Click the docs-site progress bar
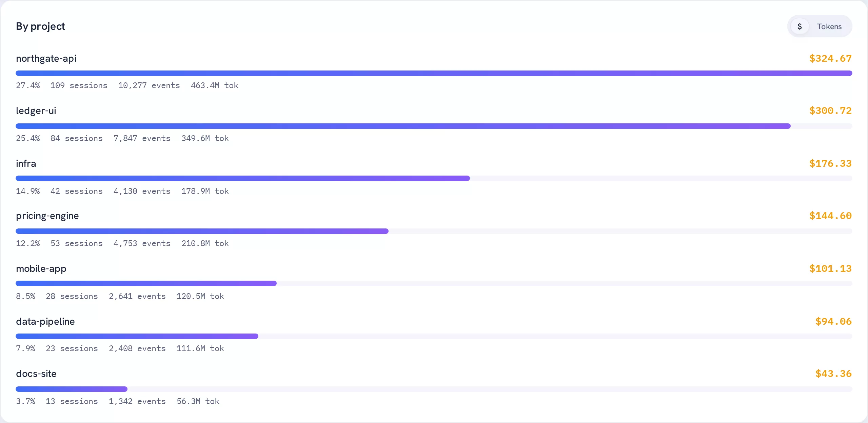The height and width of the screenshot is (423, 868). (x=434, y=389)
